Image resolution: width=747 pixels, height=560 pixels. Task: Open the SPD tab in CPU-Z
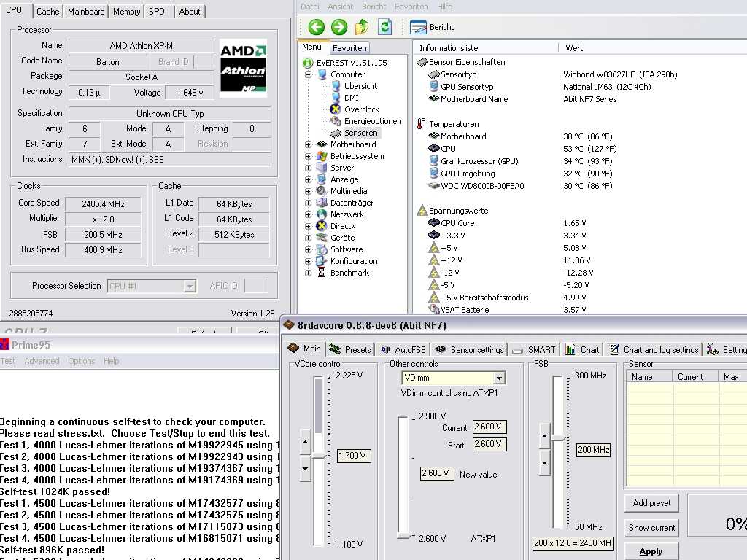(x=157, y=12)
